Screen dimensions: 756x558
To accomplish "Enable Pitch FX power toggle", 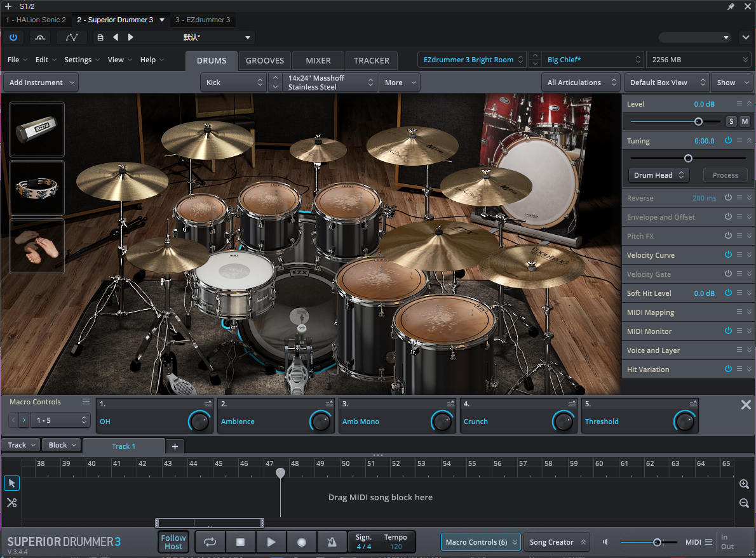I will pyautogui.click(x=728, y=236).
